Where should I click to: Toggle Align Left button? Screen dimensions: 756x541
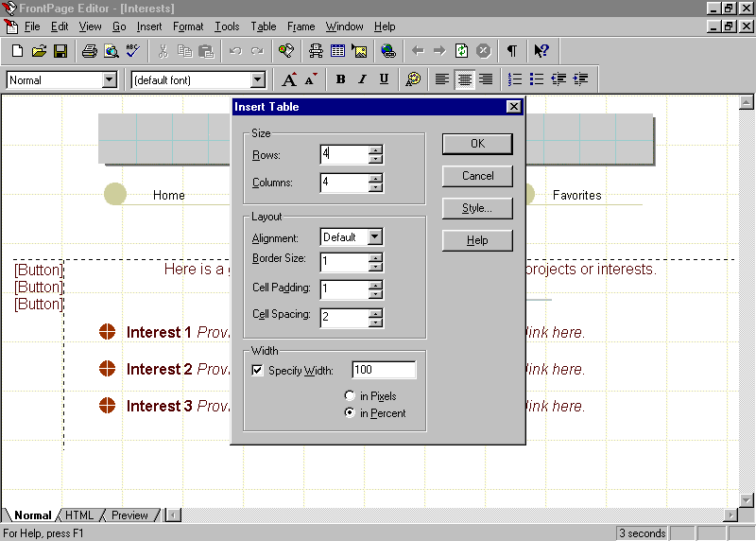coord(442,79)
